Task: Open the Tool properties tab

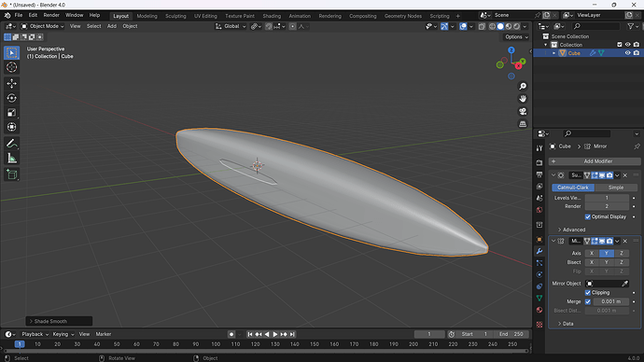Action: (x=539, y=148)
